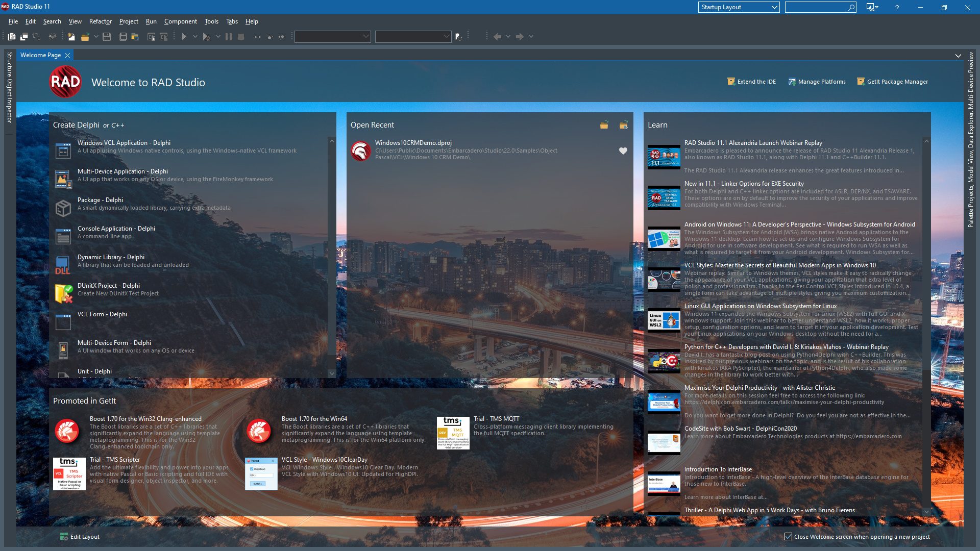Toggle Close Welcome screen when opening new project
The width and height of the screenshot is (980, 551).
[x=788, y=537]
